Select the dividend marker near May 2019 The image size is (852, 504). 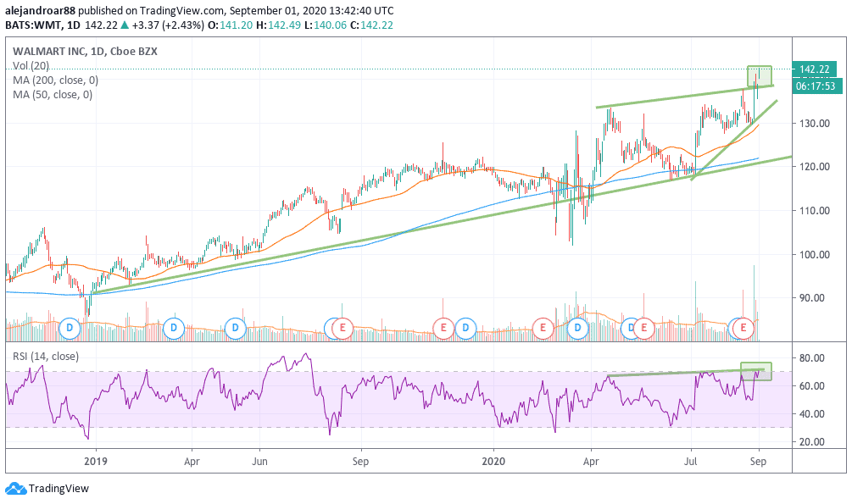point(236,328)
